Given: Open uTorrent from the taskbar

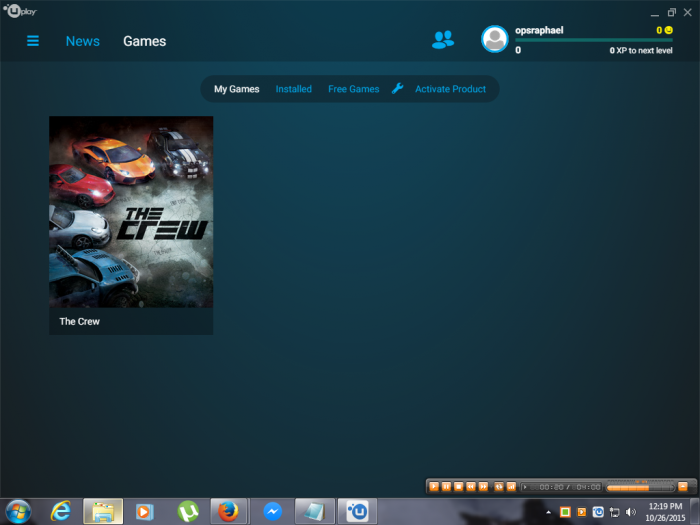Looking at the screenshot, I should (188, 512).
